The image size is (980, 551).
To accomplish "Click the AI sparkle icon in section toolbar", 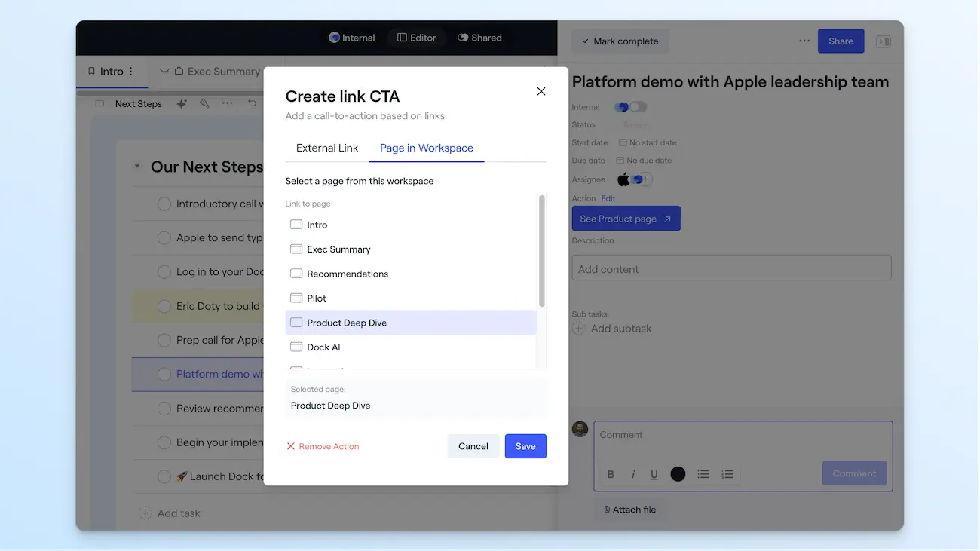I will point(182,104).
